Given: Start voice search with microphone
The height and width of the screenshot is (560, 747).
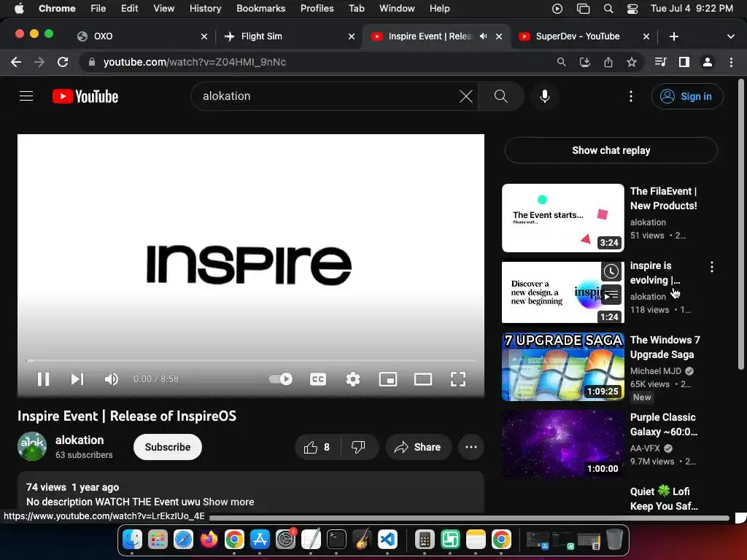Looking at the screenshot, I should click(544, 96).
